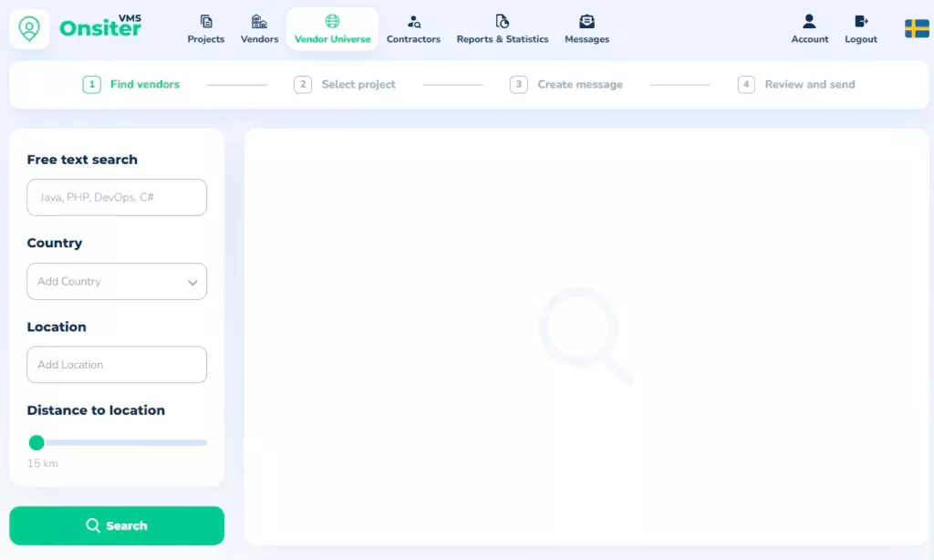
Task: Adjust the Distance to location slider handle
Action: coord(36,442)
